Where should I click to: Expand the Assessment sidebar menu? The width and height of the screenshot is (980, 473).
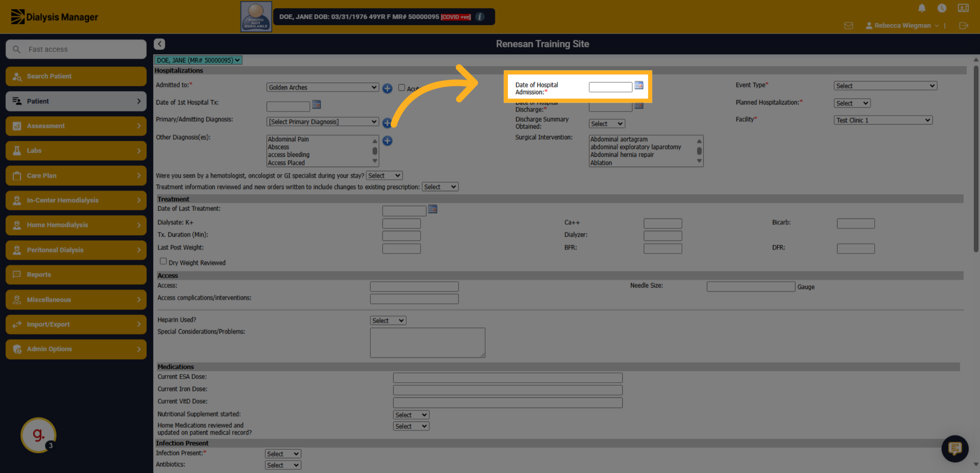tap(76, 126)
